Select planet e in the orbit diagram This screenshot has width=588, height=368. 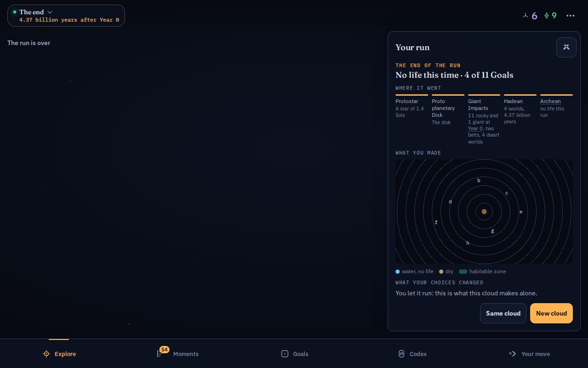[521, 212]
